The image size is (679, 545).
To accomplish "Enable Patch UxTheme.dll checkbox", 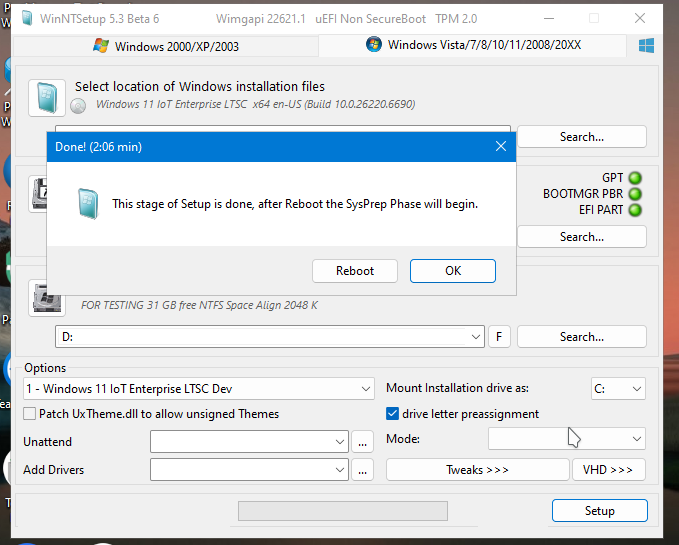I will pos(29,414).
